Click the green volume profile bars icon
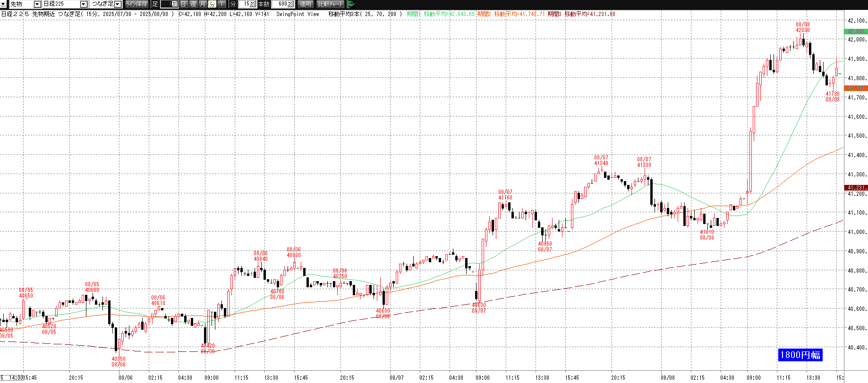The image size is (868, 383). pyautogui.click(x=350, y=4)
